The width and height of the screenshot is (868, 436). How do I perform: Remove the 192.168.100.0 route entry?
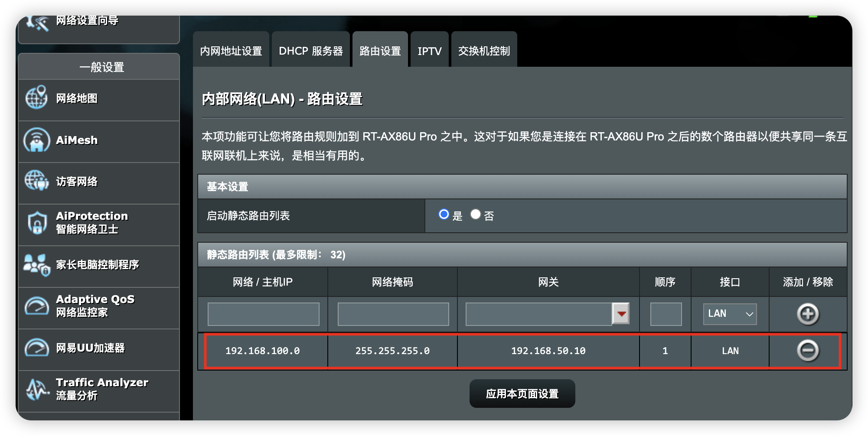click(x=808, y=351)
